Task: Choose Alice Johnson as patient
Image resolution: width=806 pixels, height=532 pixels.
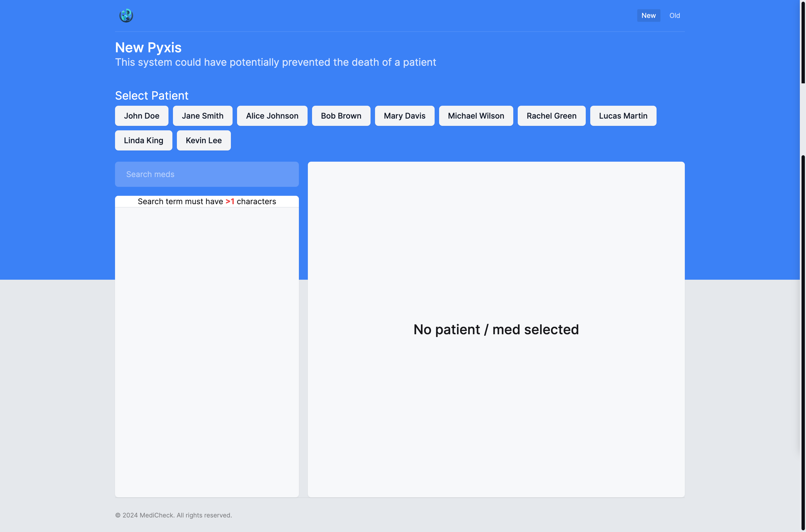Action: coord(272,116)
